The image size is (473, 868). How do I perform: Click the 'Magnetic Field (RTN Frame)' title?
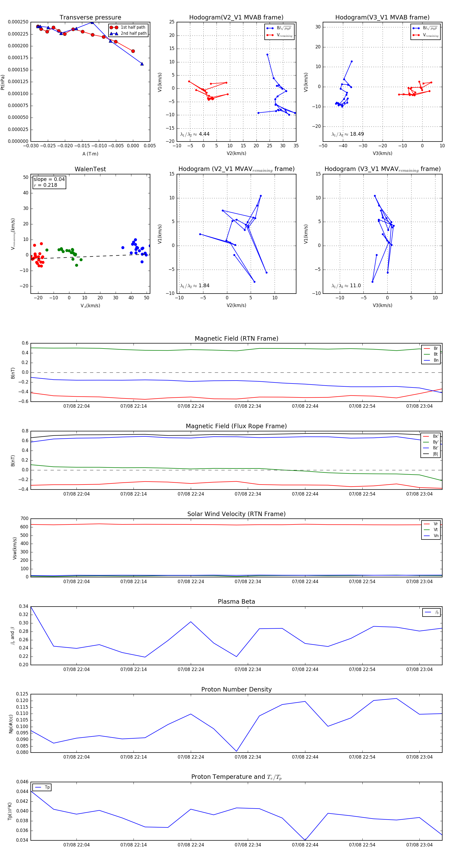[236, 339]
